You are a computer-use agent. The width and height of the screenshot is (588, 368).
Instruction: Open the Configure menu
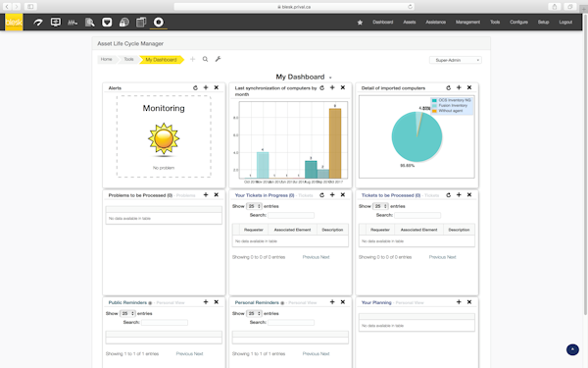pos(518,23)
